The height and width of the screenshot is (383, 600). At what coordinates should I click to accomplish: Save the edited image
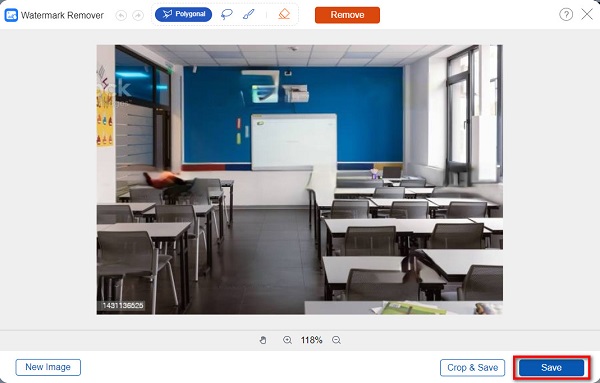tap(551, 368)
